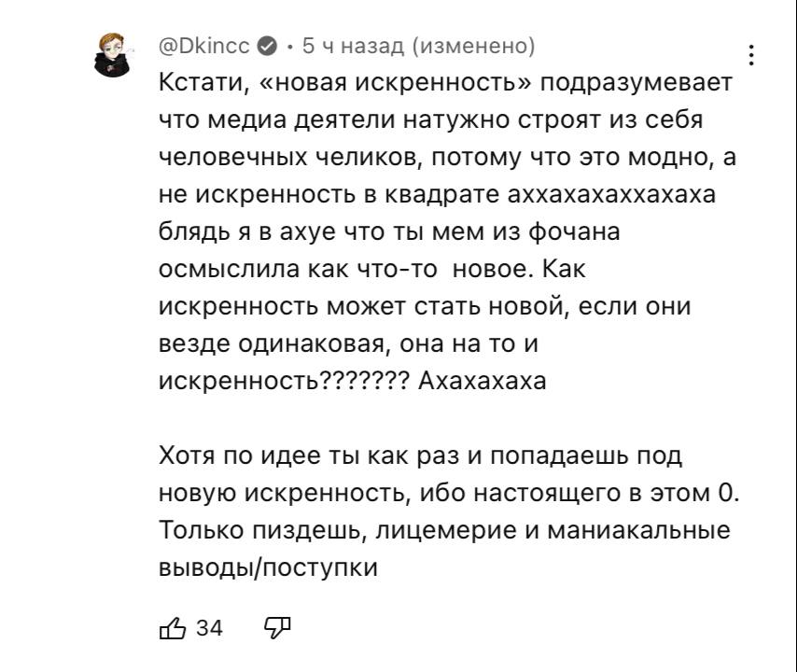Click the word "одинаковая" in the comment
This screenshot has height=672, width=797.
pyautogui.click(x=313, y=343)
